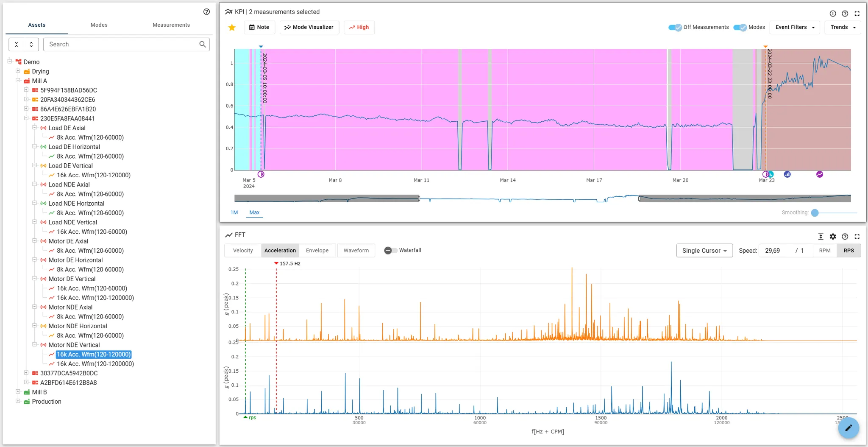The image size is (868, 447).
Task: Click the help icon in Assets panel
Action: pyautogui.click(x=206, y=12)
